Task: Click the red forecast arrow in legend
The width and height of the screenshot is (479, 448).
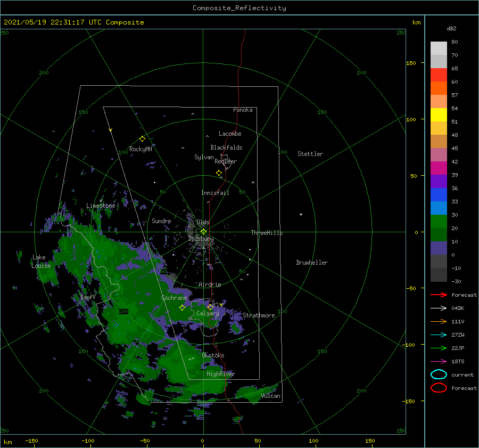Action: click(x=439, y=295)
